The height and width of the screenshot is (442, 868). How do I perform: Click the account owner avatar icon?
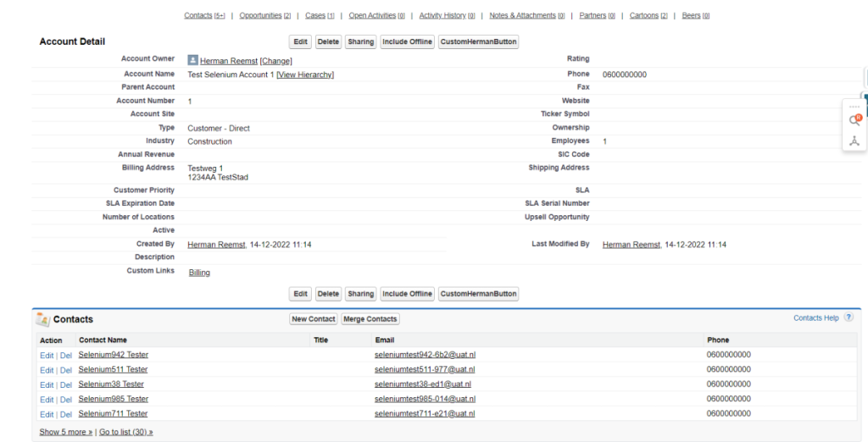point(193,60)
